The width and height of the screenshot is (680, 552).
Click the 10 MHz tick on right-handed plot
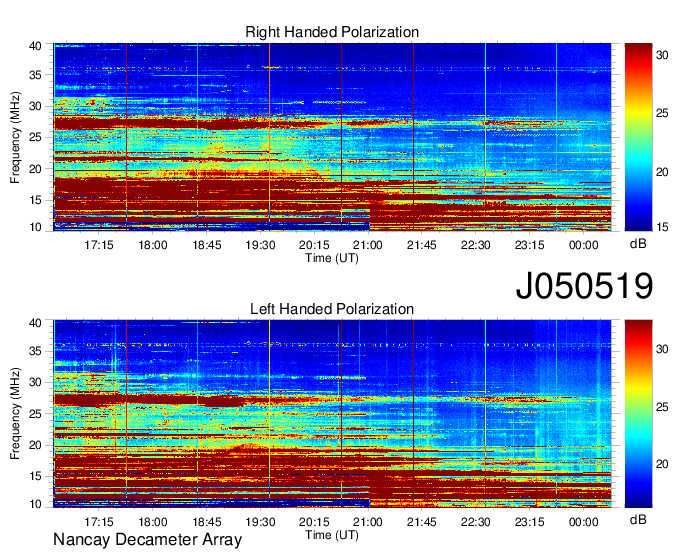(x=35, y=227)
